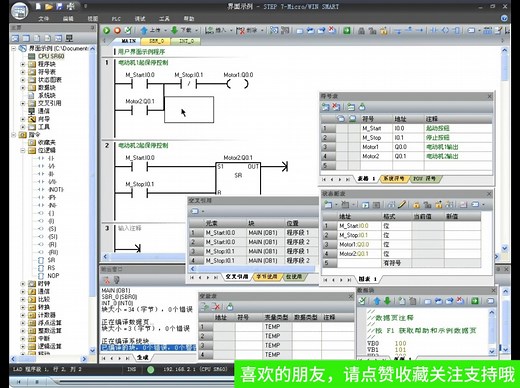Switch to the INT_0 tab

(x=186, y=41)
